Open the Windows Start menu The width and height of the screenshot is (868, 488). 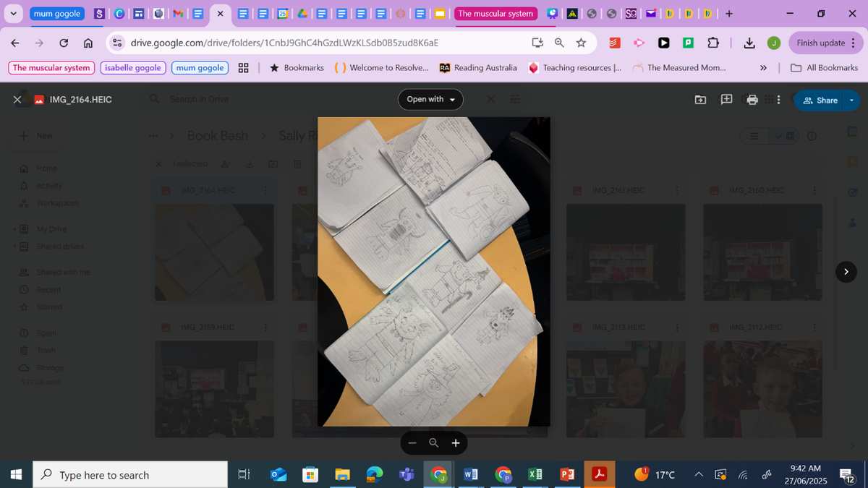(x=16, y=475)
